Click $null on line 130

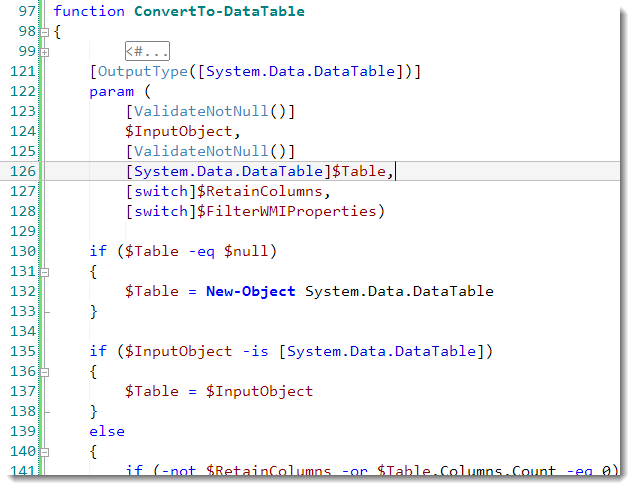tap(246, 251)
